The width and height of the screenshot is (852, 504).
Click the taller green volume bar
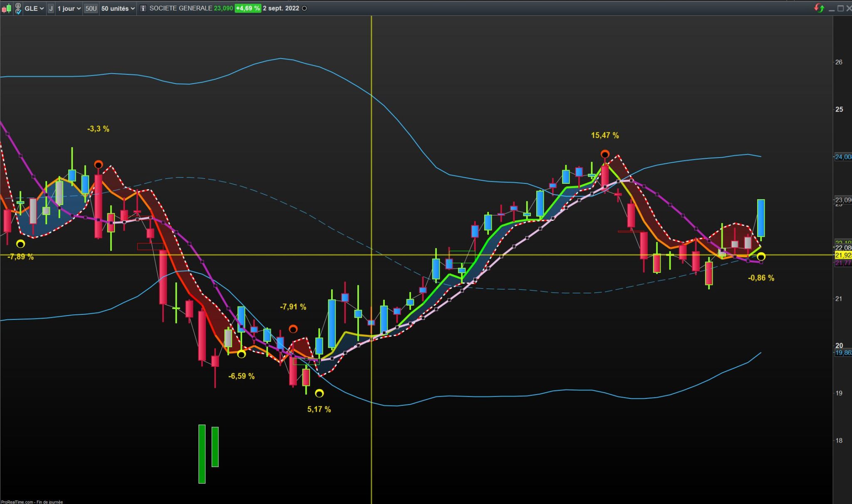click(x=202, y=454)
